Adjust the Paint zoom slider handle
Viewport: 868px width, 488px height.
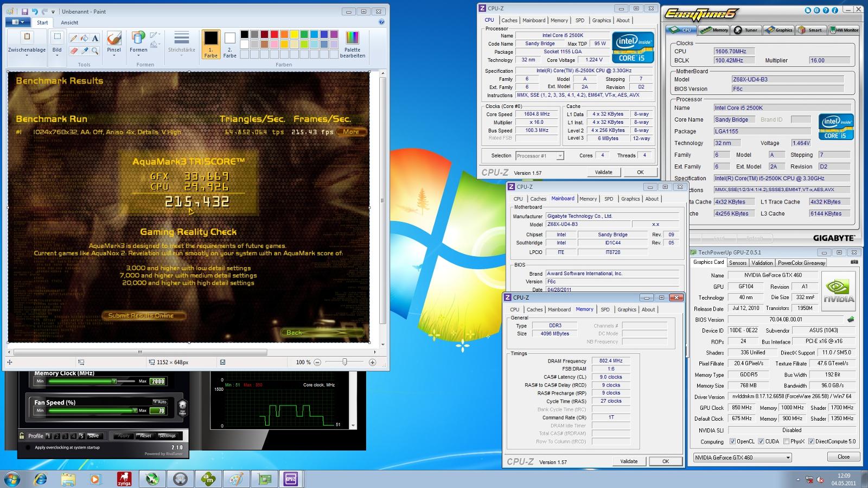coord(344,362)
